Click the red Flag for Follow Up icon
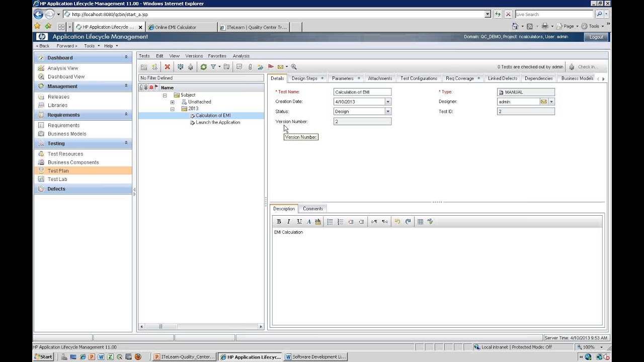This screenshot has width=644, height=362. pyautogui.click(x=271, y=67)
